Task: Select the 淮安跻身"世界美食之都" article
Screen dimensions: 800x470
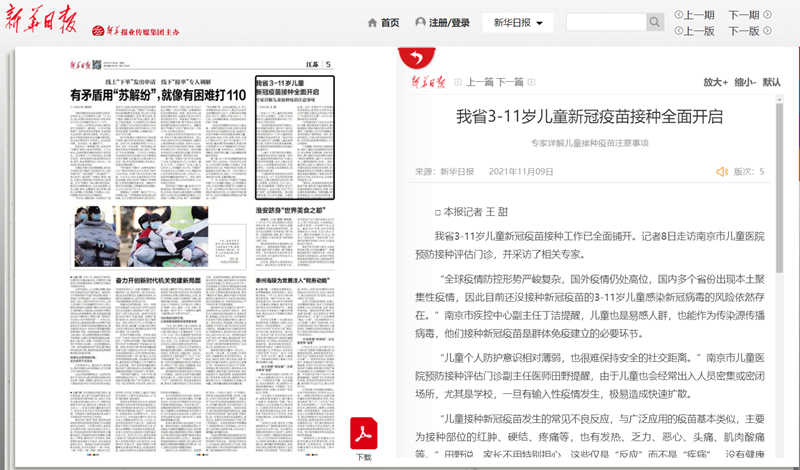Action: [291, 210]
